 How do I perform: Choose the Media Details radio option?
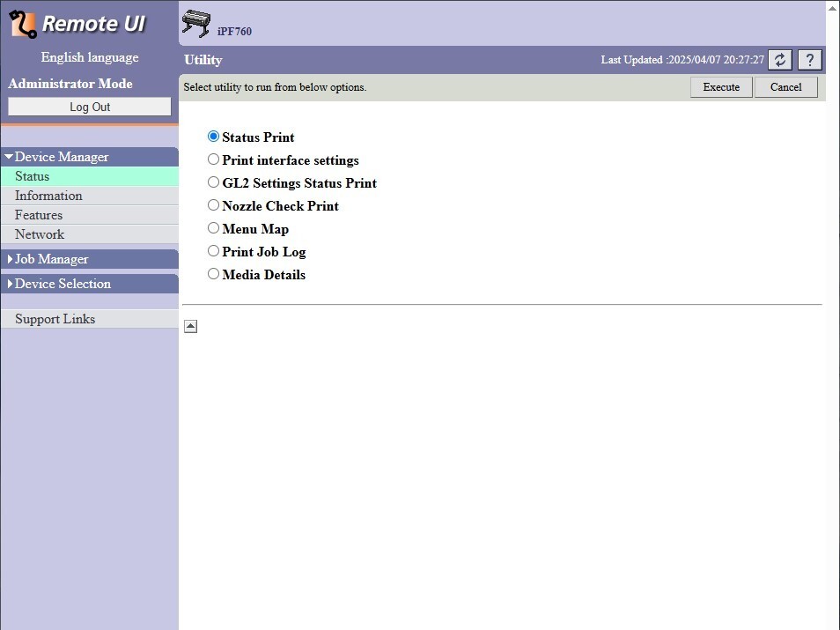tap(213, 274)
